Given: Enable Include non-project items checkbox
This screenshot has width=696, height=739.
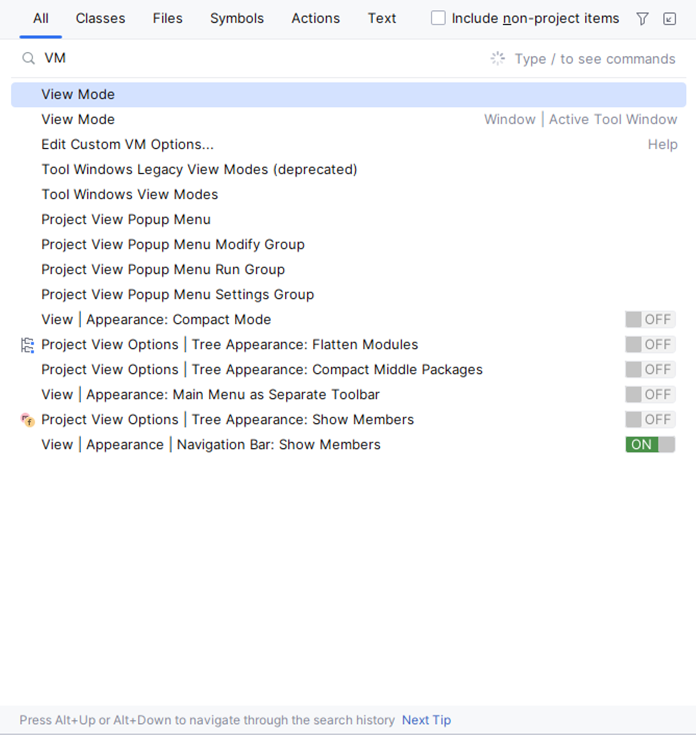Looking at the screenshot, I should (x=438, y=18).
